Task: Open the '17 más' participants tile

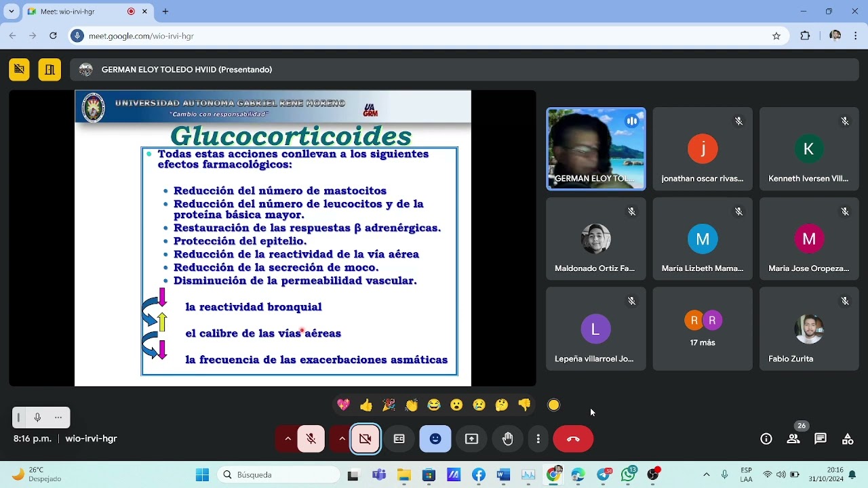Action: [703, 329]
